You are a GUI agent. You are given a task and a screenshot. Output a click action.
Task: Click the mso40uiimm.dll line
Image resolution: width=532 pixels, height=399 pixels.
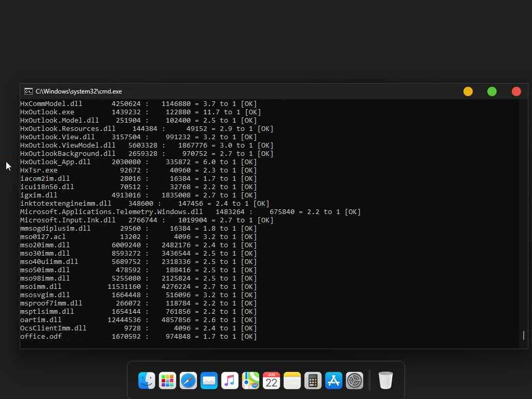point(138,262)
